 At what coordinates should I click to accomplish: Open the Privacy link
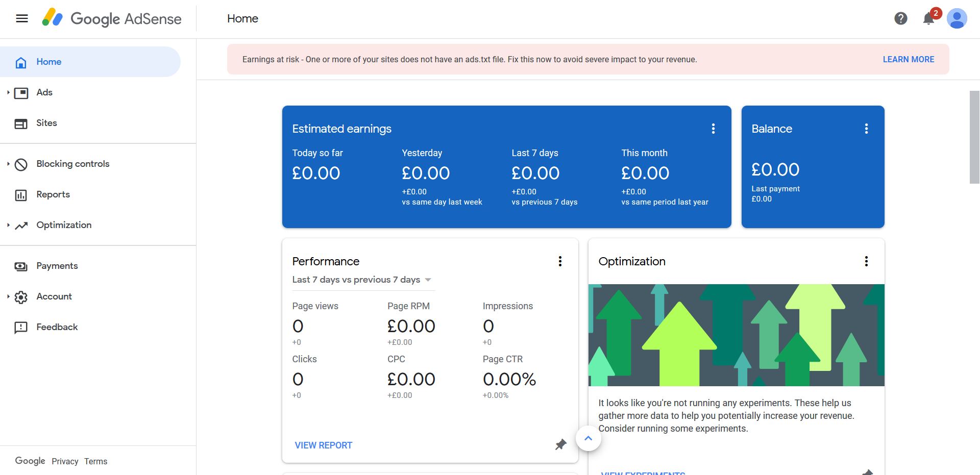(65, 461)
